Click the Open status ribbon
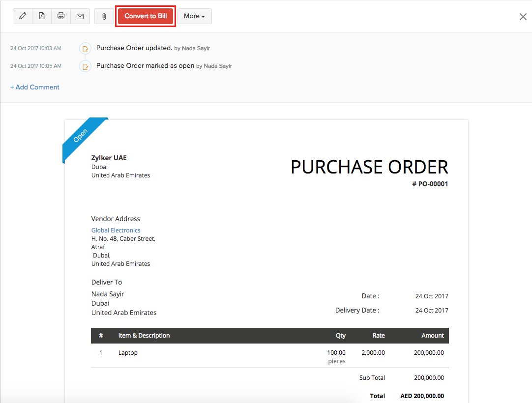This screenshot has height=403, width=532. coord(82,137)
